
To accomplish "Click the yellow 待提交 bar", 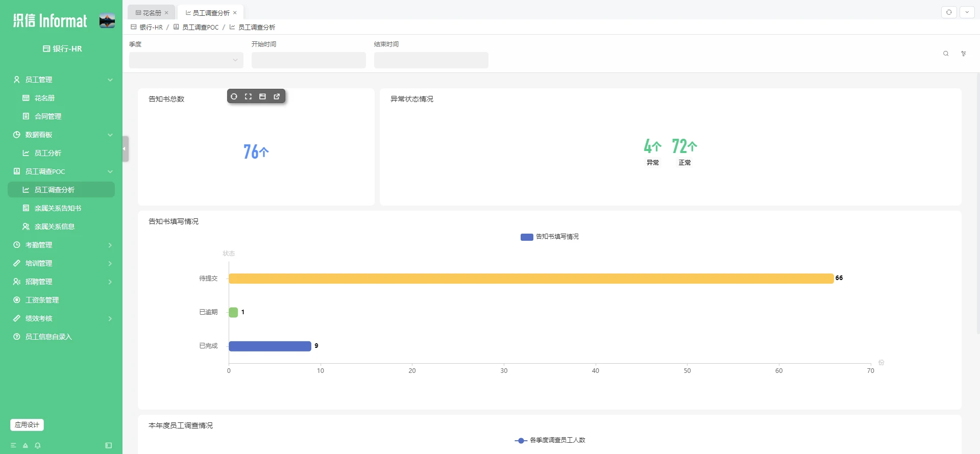I will pyautogui.click(x=531, y=279).
